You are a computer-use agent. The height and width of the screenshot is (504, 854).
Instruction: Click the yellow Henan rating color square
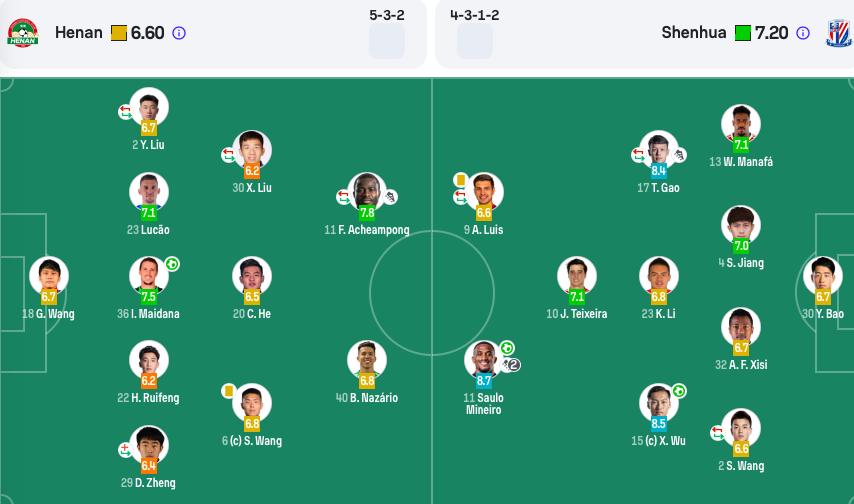click(x=118, y=33)
